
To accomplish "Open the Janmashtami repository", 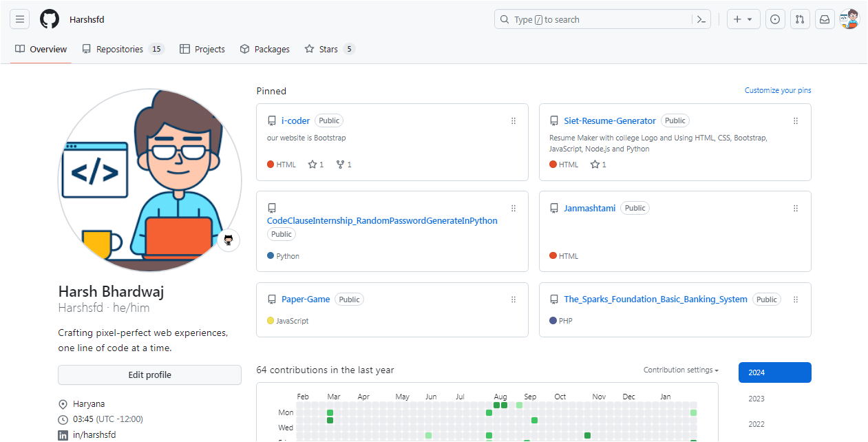I will coord(589,208).
